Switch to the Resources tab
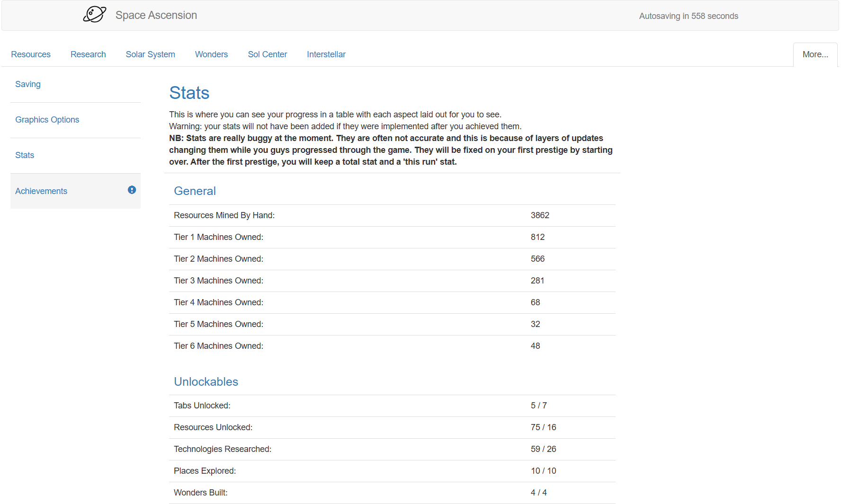Image resolution: width=841 pixels, height=504 pixels. pos(31,54)
